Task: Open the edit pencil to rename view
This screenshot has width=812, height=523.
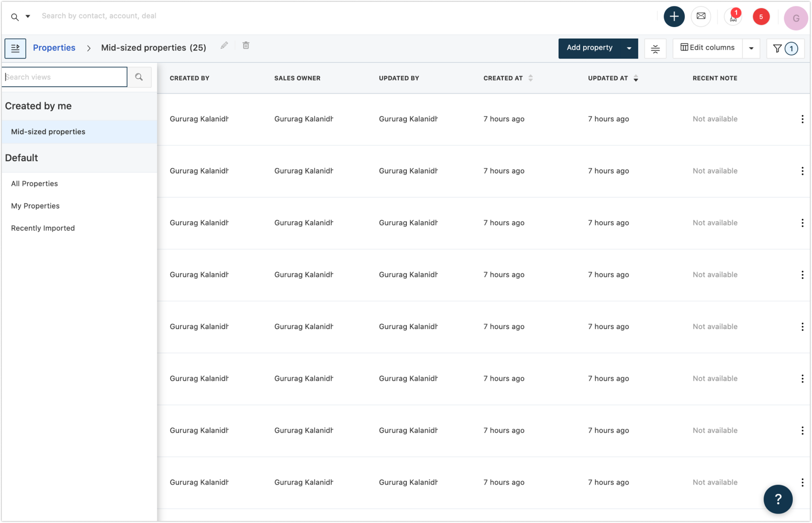Action: point(224,46)
